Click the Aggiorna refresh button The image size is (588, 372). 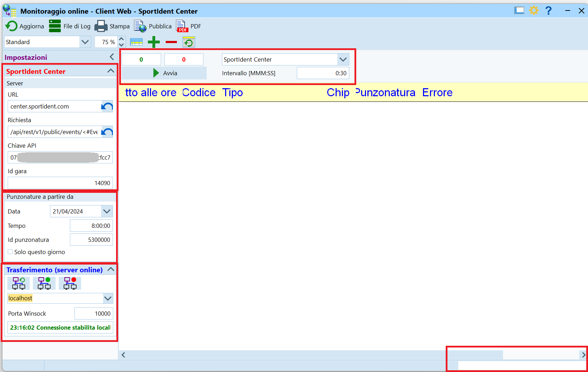[x=24, y=26]
